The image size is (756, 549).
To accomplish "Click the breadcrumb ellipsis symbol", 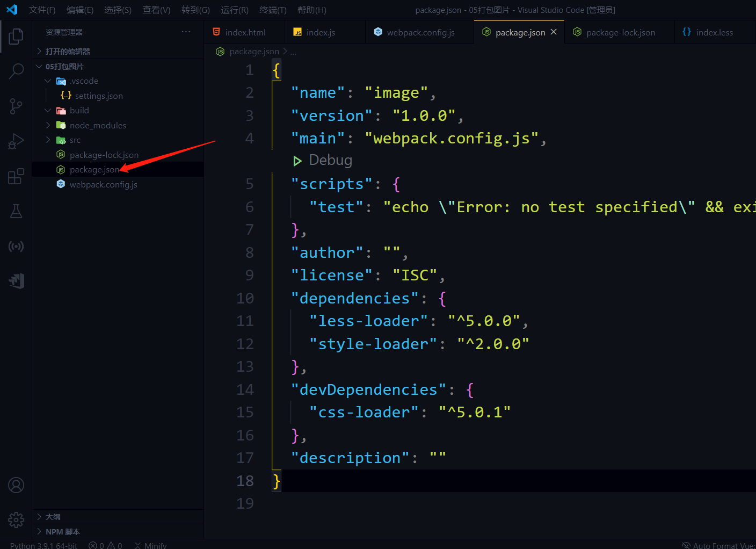I will [x=293, y=52].
